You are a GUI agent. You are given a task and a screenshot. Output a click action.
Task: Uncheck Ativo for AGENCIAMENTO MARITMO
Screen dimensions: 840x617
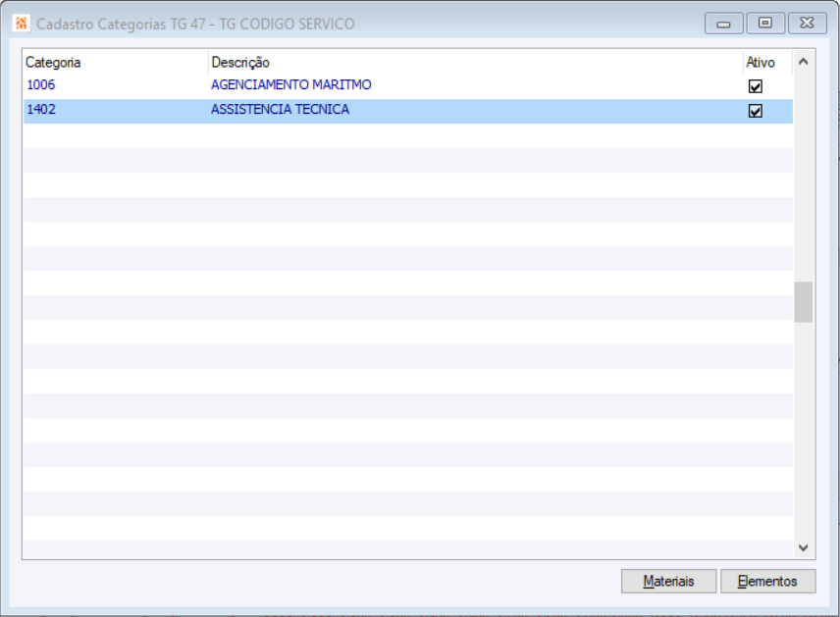click(756, 86)
